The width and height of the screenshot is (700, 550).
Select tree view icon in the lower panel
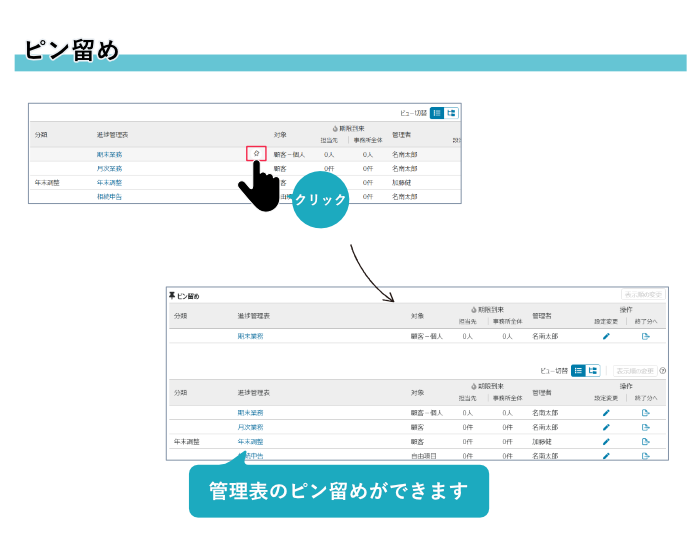[593, 370]
